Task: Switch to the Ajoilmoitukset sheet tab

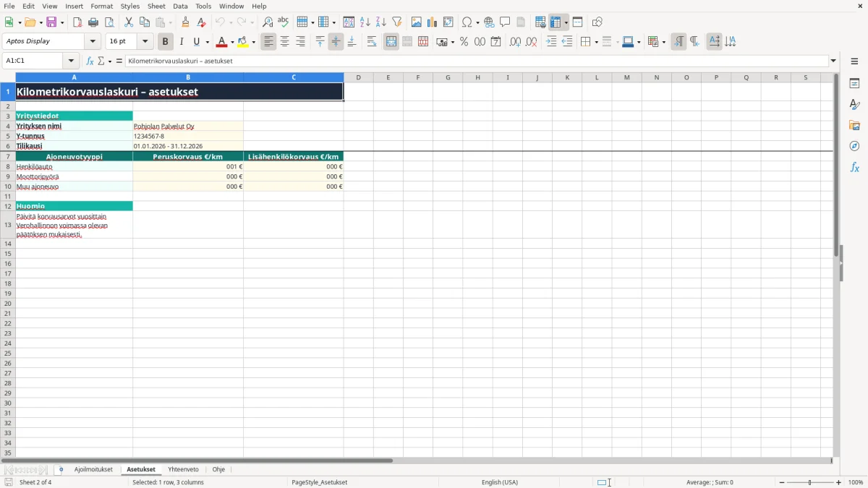Action: (93, 470)
